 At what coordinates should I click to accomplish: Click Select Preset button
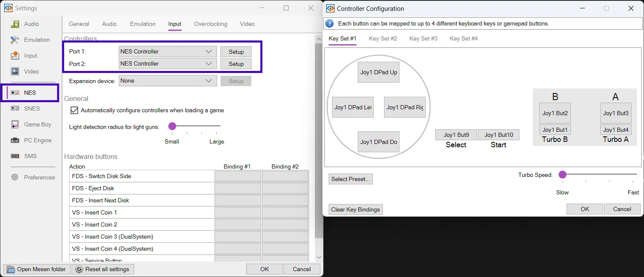350,179
